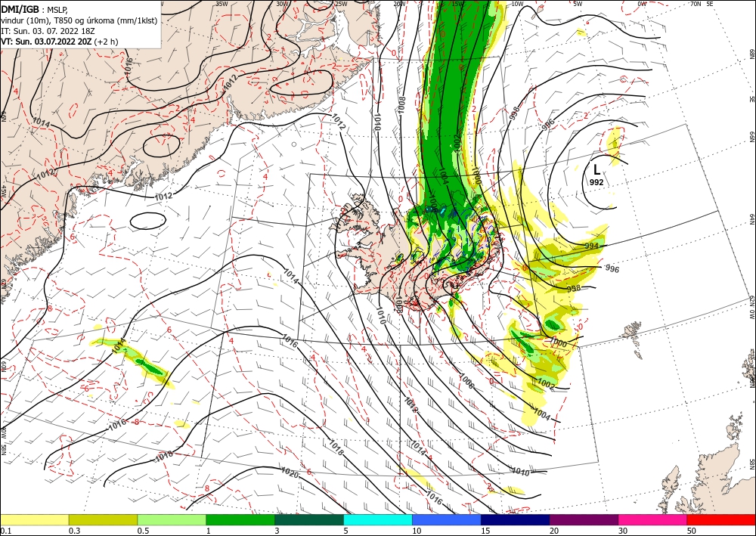Click the yellow 0.1–0.3 mm legend swatch
Screen dimensions: 756x536
pyautogui.click(x=34, y=519)
